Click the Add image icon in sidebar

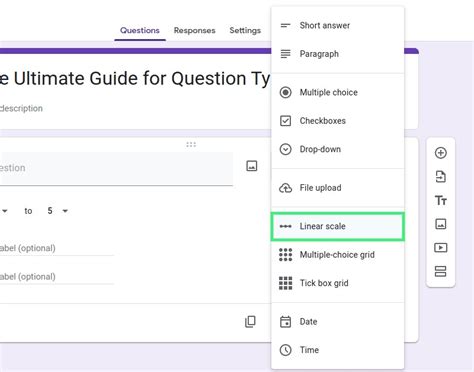click(441, 224)
